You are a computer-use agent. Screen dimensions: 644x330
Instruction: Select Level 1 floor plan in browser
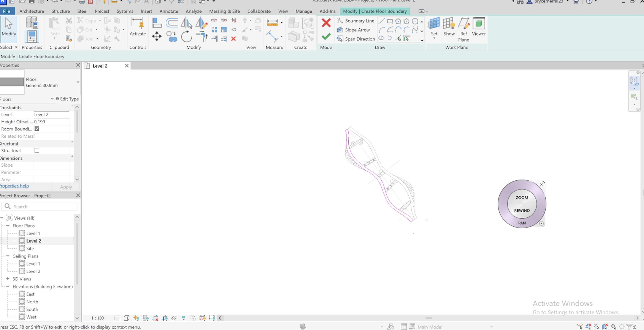[x=33, y=233]
